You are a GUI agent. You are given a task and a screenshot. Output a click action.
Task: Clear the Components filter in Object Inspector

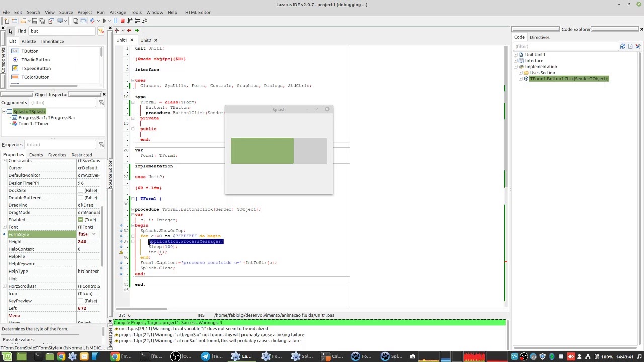tap(101, 103)
